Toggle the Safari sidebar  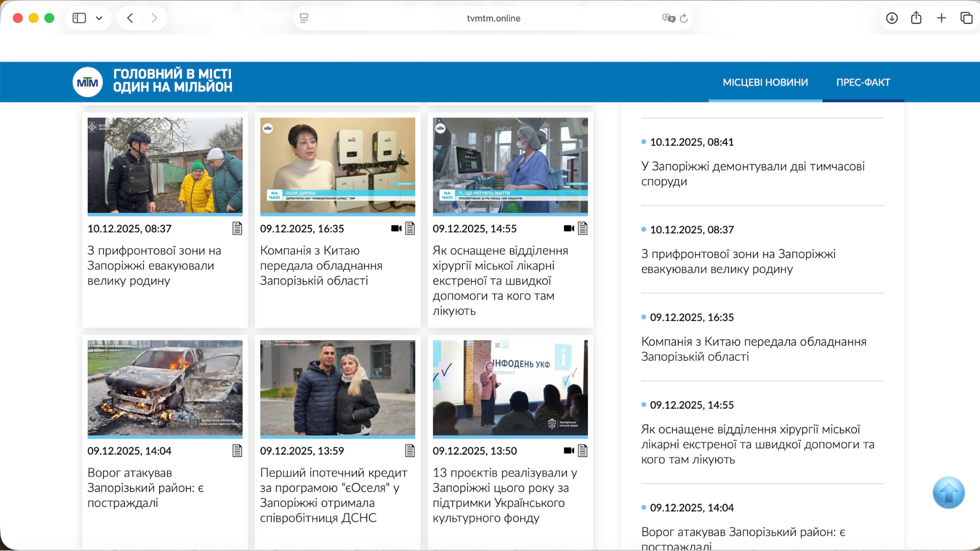click(79, 18)
